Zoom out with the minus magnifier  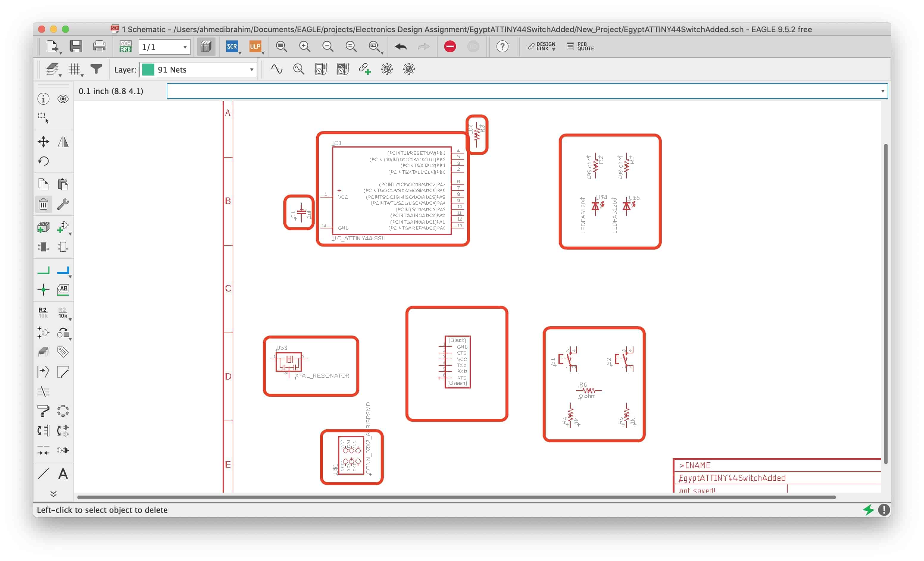coord(328,46)
